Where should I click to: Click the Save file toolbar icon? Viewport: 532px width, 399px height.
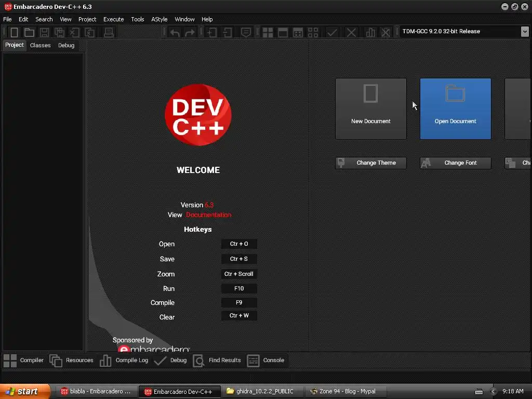(45, 33)
